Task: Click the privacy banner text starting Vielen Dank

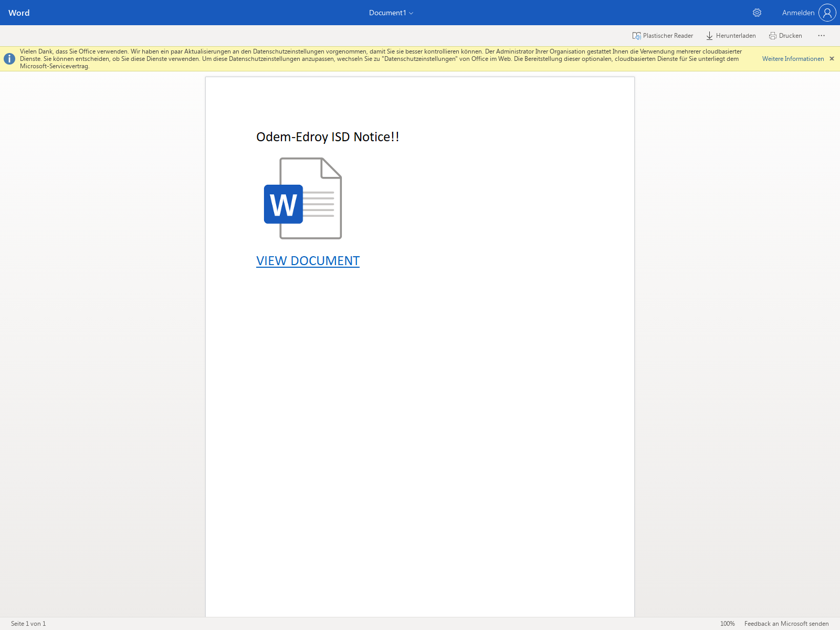Action: click(x=381, y=59)
